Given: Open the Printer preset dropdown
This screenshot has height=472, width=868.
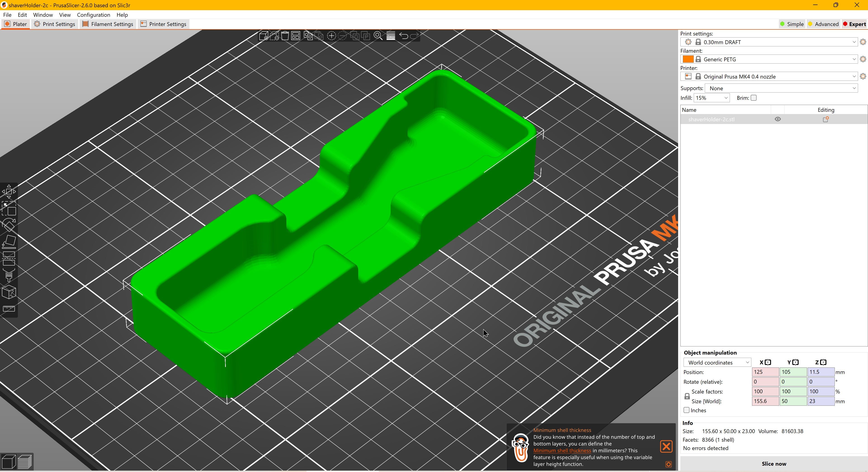Looking at the screenshot, I should [769, 76].
